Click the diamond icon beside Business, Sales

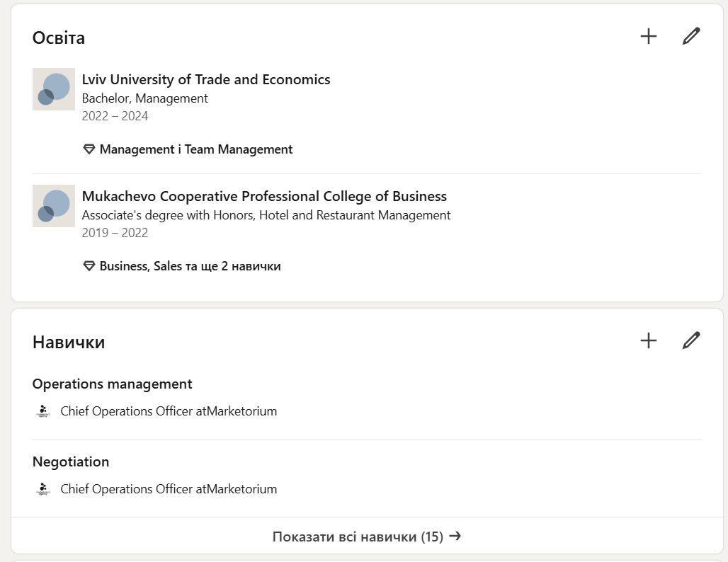pos(89,266)
